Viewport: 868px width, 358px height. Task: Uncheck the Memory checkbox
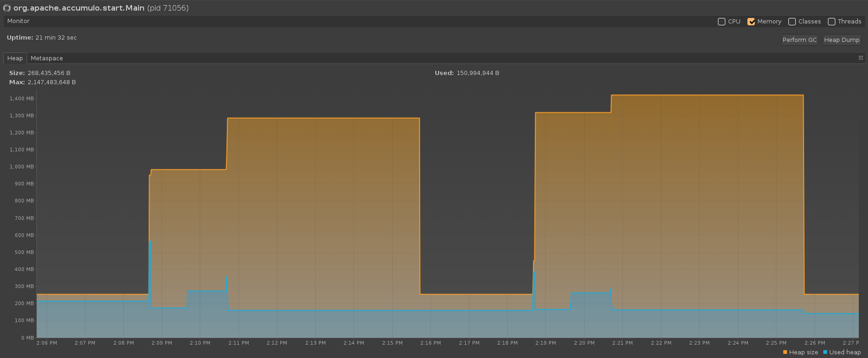751,22
